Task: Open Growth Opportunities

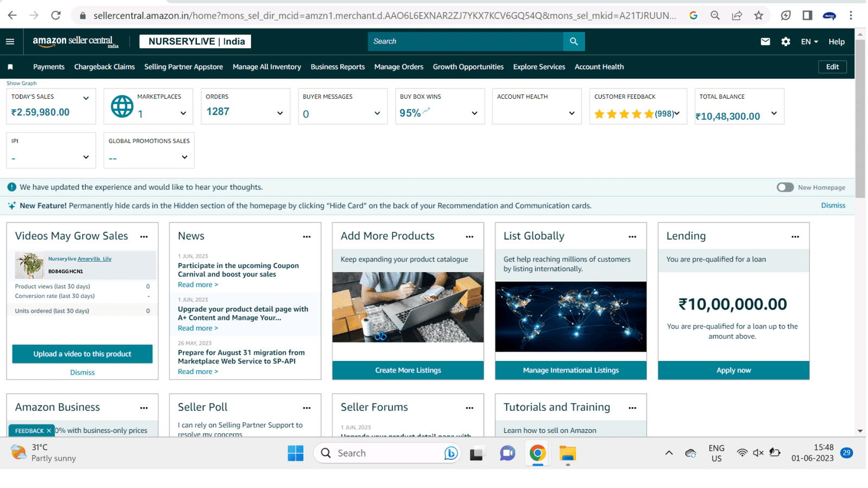Action: pyautogui.click(x=468, y=67)
